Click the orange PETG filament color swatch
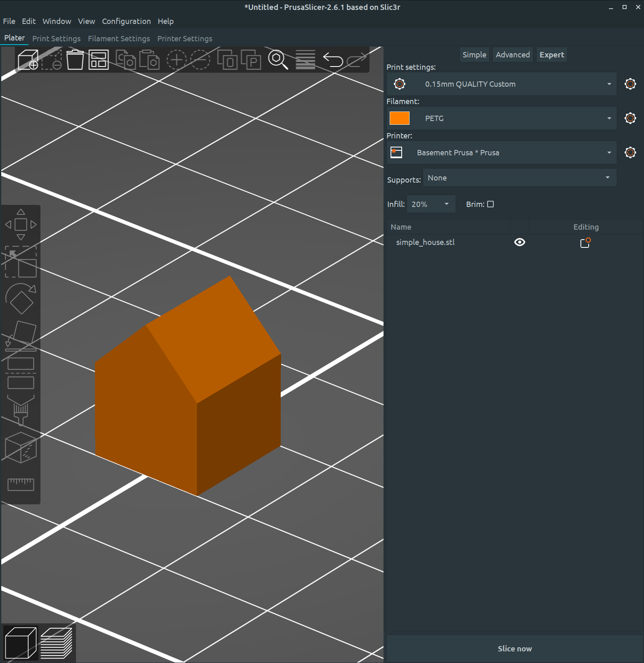The image size is (644, 663). (x=400, y=118)
